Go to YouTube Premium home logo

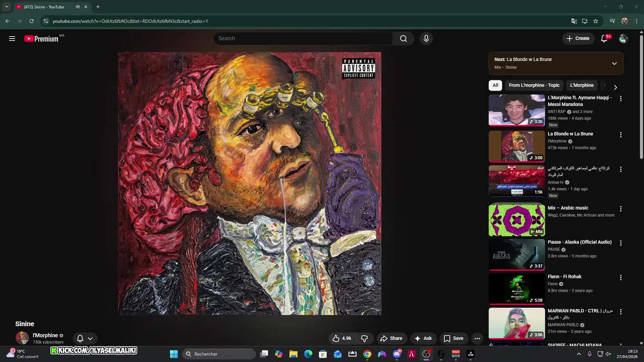pyautogui.click(x=41, y=39)
